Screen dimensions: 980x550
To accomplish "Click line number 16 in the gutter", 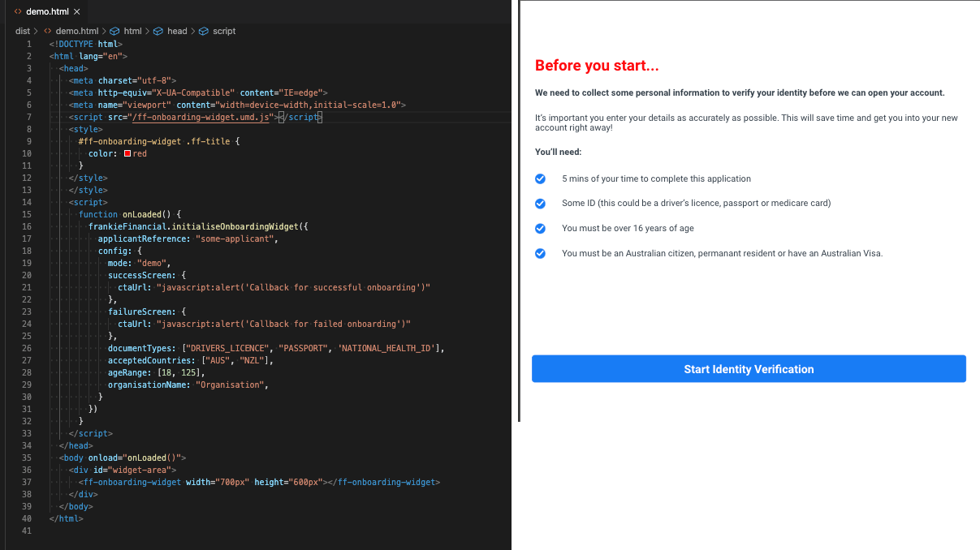I will pos(27,226).
